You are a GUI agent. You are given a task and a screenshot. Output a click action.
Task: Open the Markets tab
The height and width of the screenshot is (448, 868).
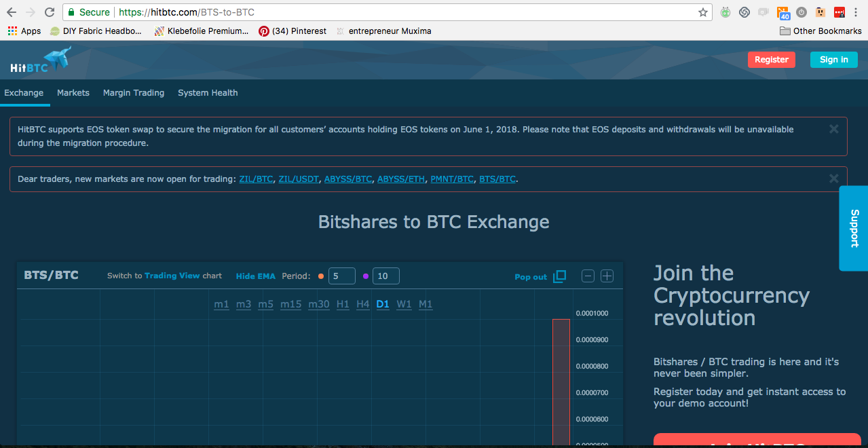click(73, 93)
